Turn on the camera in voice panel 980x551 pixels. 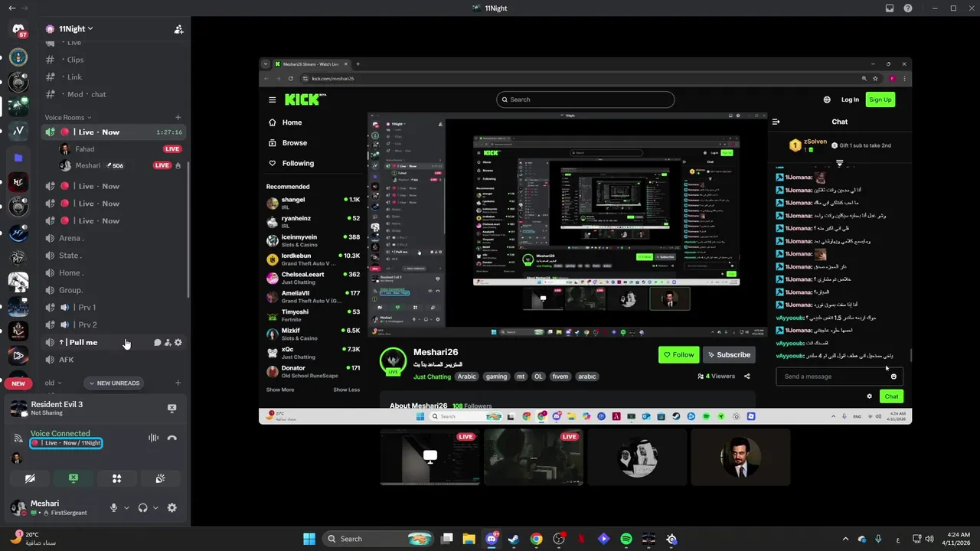click(x=30, y=478)
